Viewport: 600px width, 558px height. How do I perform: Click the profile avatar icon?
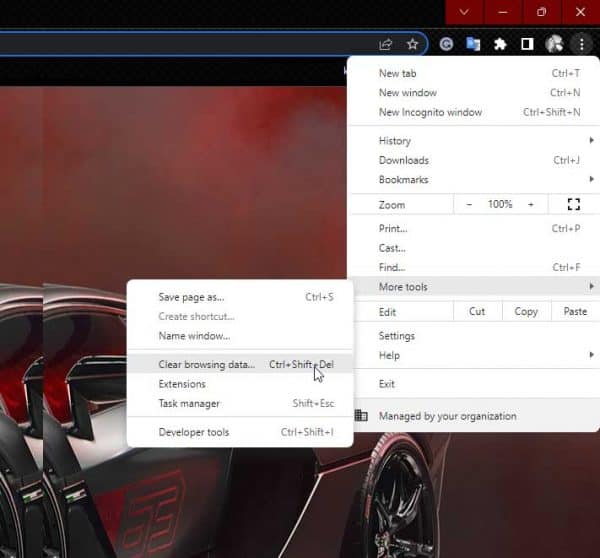[x=554, y=44]
